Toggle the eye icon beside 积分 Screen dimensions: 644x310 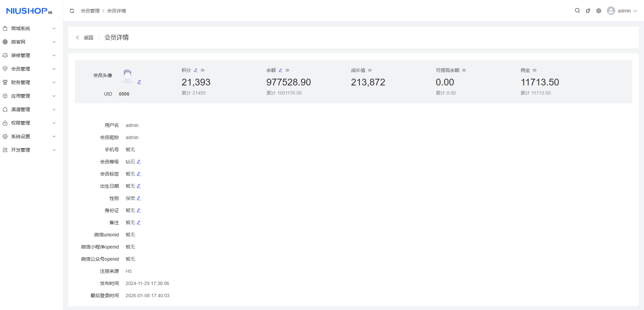click(203, 70)
